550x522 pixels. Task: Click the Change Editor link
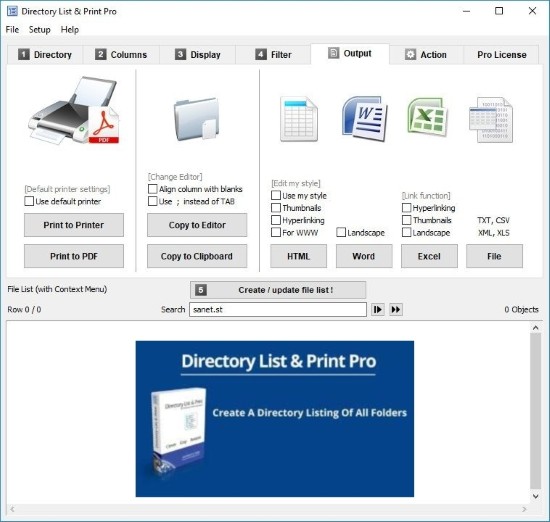coord(175,176)
